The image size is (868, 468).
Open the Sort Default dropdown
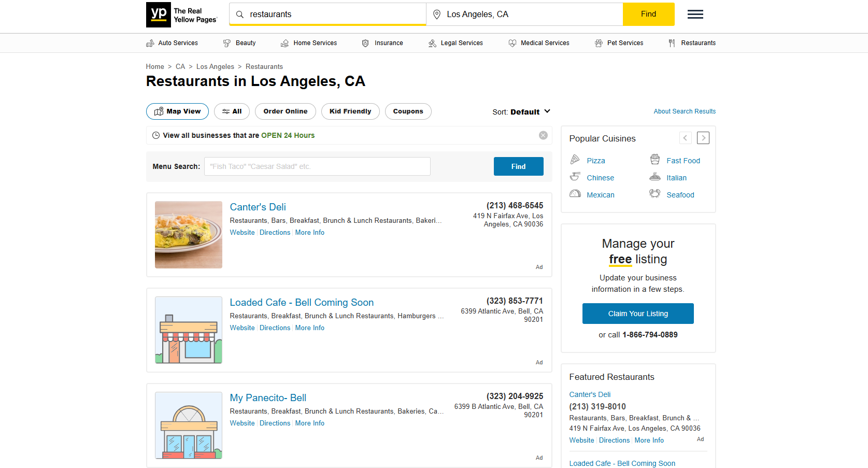(521, 112)
